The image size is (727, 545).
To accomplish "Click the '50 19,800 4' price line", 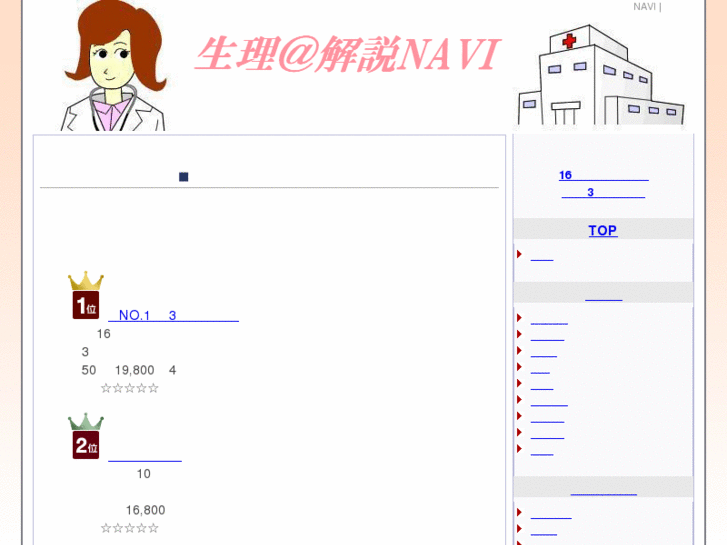I will pyautogui.click(x=128, y=370).
